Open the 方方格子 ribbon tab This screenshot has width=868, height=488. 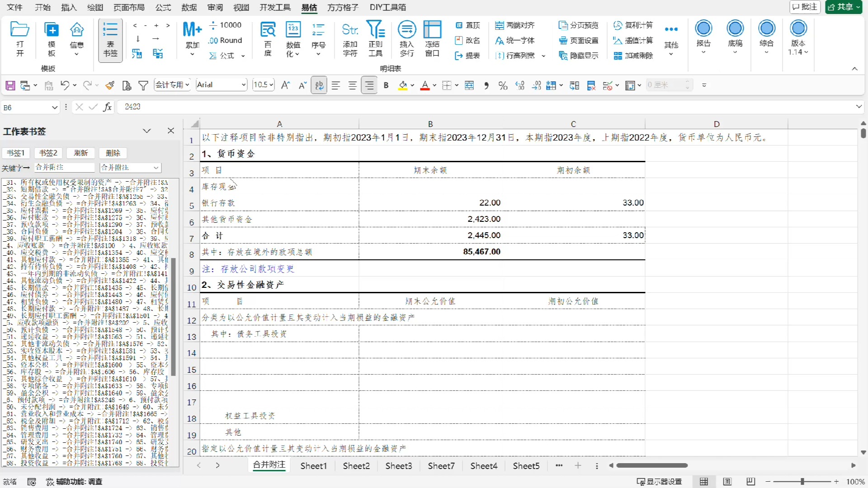click(342, 7)
